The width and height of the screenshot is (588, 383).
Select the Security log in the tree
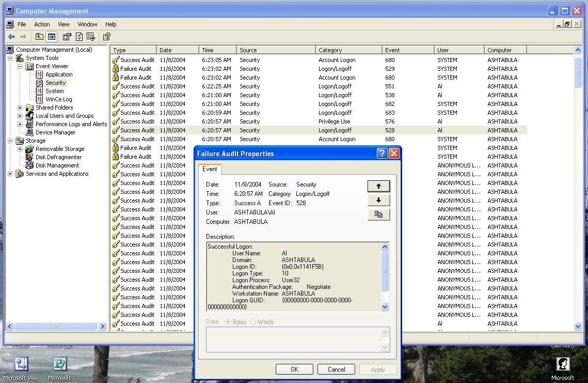[x=56, y=83]
